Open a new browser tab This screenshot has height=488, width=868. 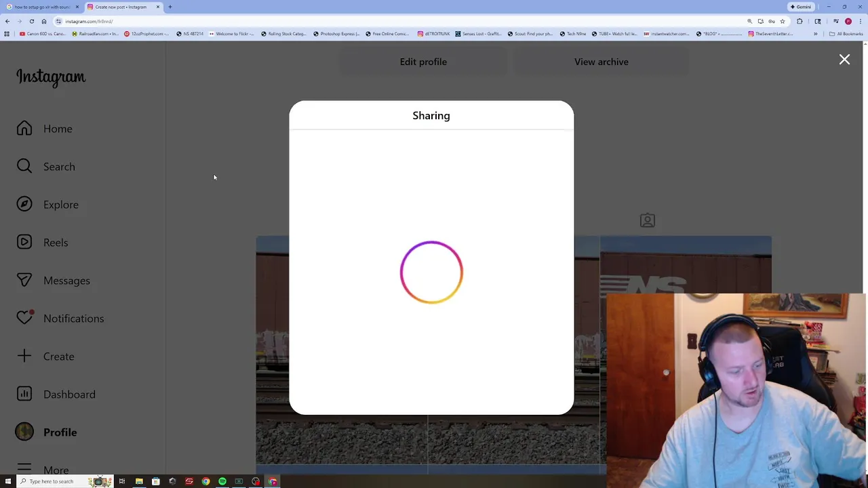170,7
